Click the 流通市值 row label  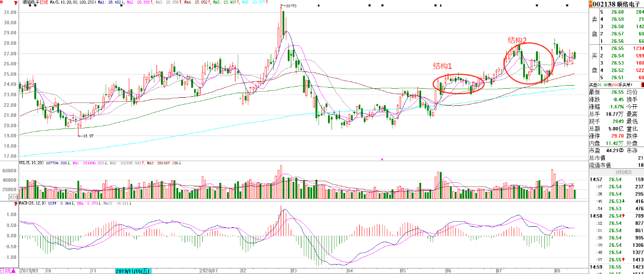[x=600, y=165]
